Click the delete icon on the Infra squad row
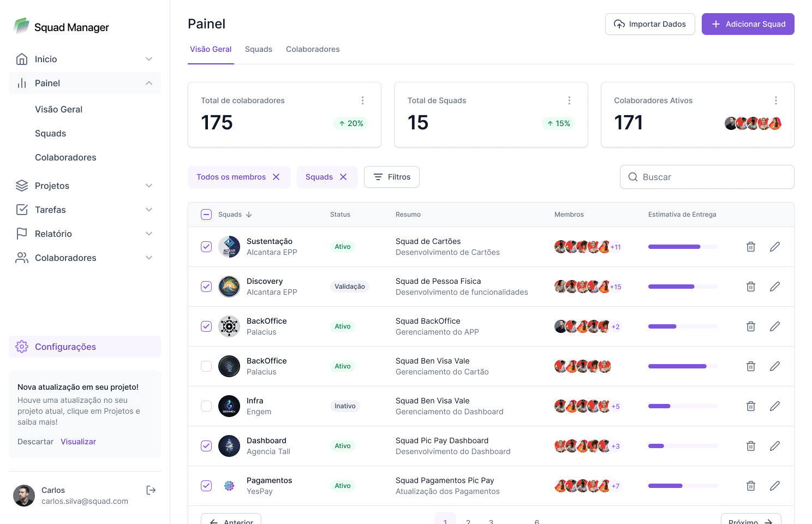 [x=750, y=406]
